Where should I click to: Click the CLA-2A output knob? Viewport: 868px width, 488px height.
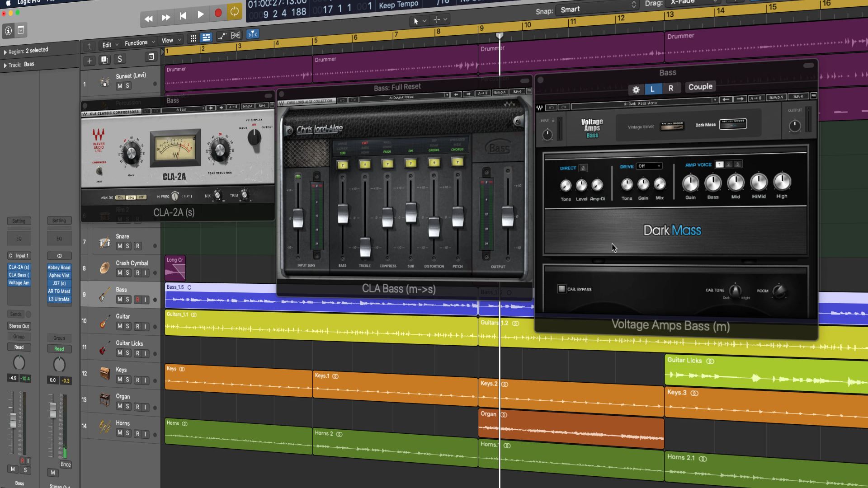pos(255,137)
